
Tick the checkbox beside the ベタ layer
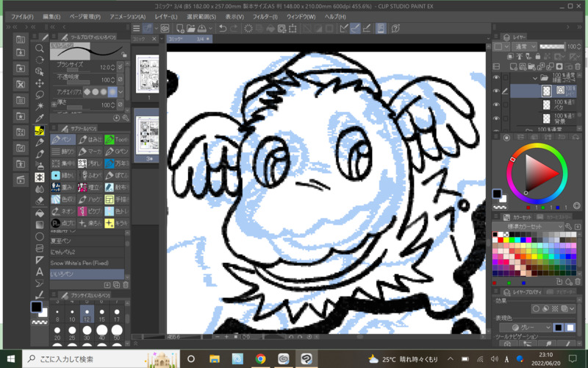pyautogui.click(x=505, y=105)
